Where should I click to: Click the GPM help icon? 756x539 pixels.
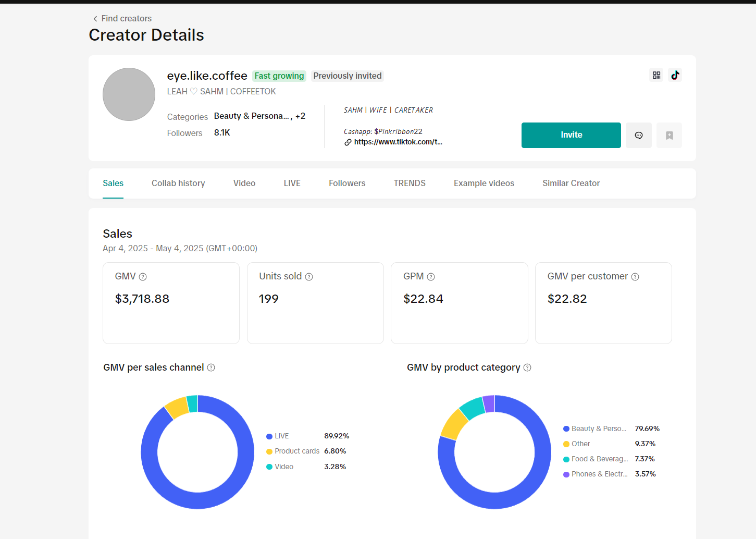point(431,277)
